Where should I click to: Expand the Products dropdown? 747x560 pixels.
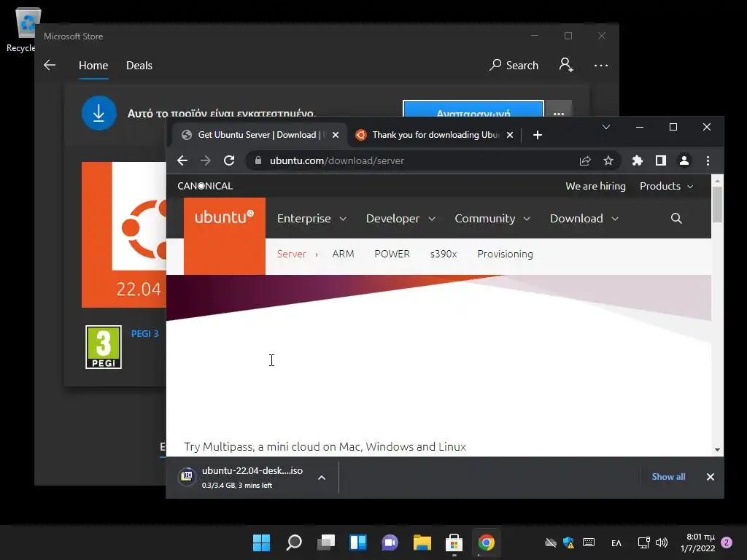click(666, 186)
